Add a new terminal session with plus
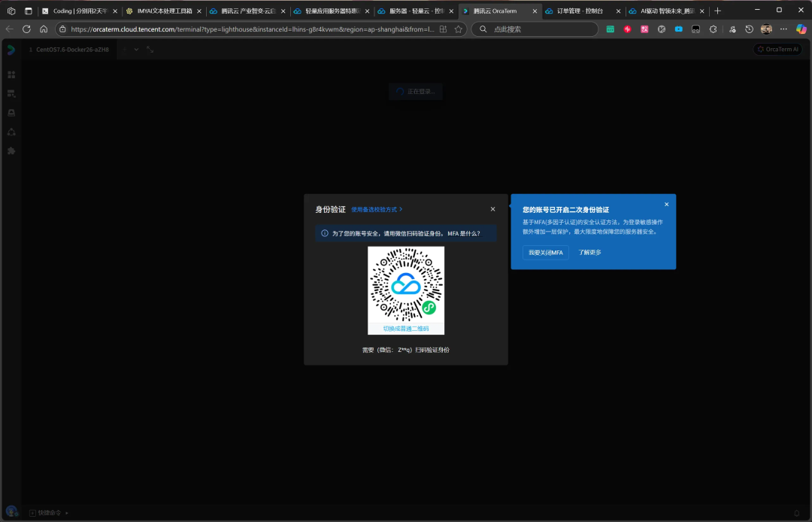The image size is (812, 522). pos(124,50)
